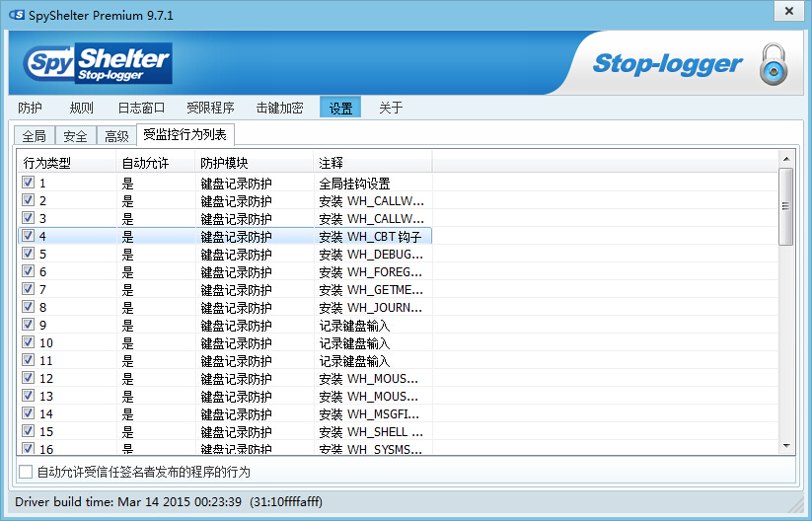
Task: Click 是 in row 1's 自动允许 column
Action: 128,184
